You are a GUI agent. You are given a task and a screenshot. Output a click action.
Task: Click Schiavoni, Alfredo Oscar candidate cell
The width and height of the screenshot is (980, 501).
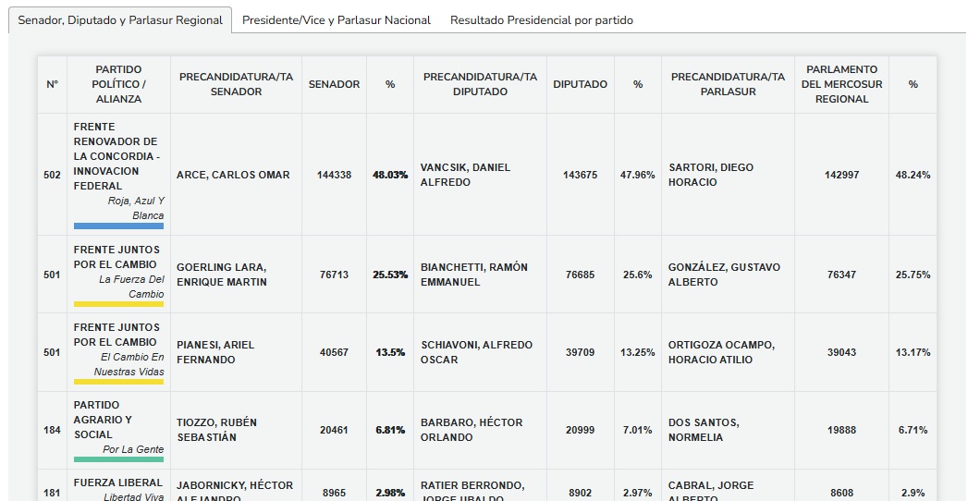point(476,352)
